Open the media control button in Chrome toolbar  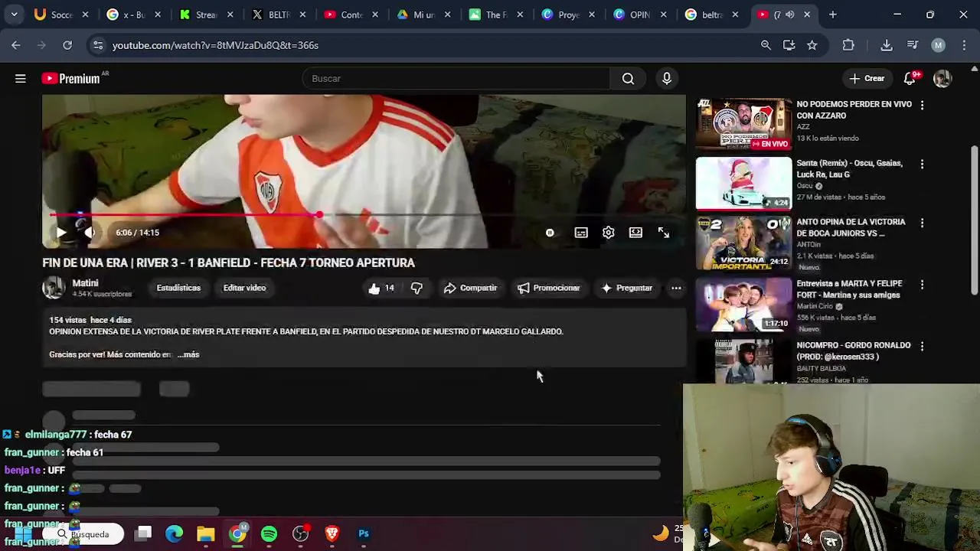pyautogui.click(x=913, y=45)
